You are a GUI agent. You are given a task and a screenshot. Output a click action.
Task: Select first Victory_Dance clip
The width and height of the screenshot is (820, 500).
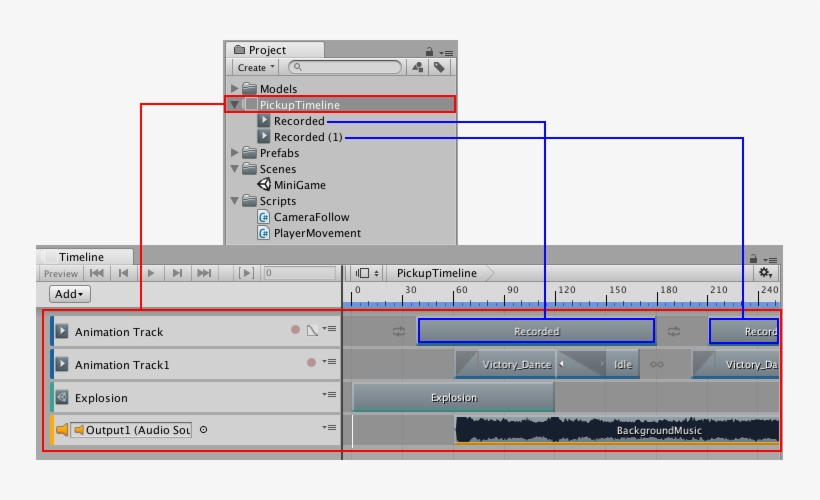[506, 365]
